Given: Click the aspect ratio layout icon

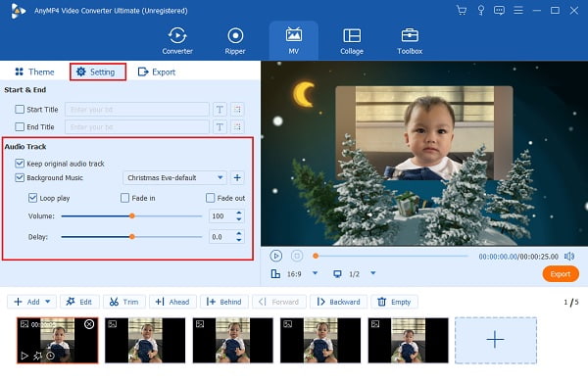Looking at the screenshot, I should (275, 274).
